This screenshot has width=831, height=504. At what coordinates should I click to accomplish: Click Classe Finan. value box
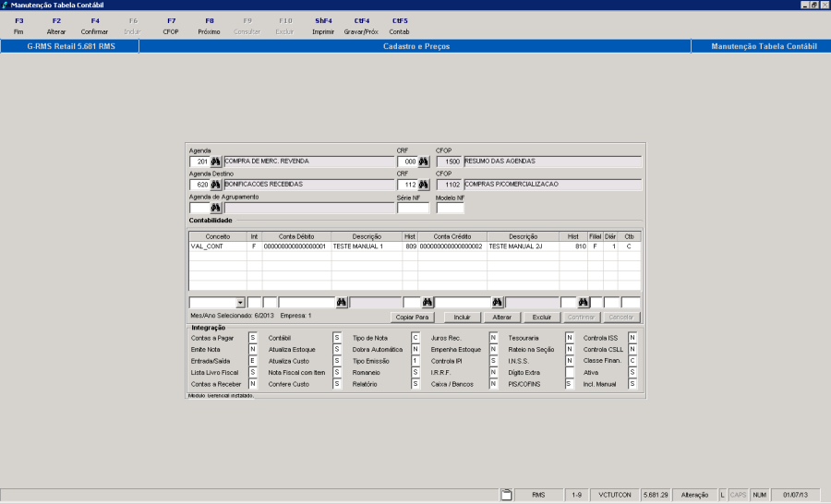coord(632,361)
